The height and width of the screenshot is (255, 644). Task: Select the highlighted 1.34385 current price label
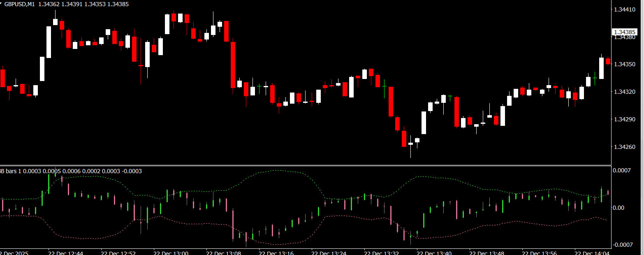tap(625, 32)
